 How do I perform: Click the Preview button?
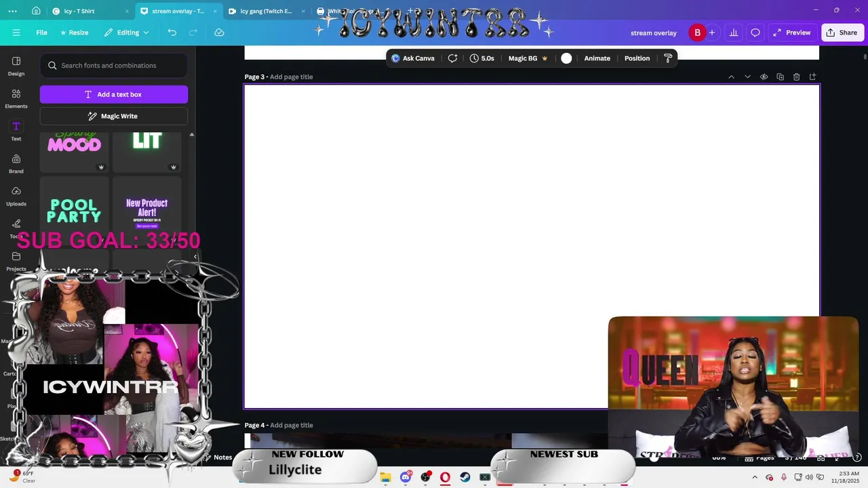[792, 33]
